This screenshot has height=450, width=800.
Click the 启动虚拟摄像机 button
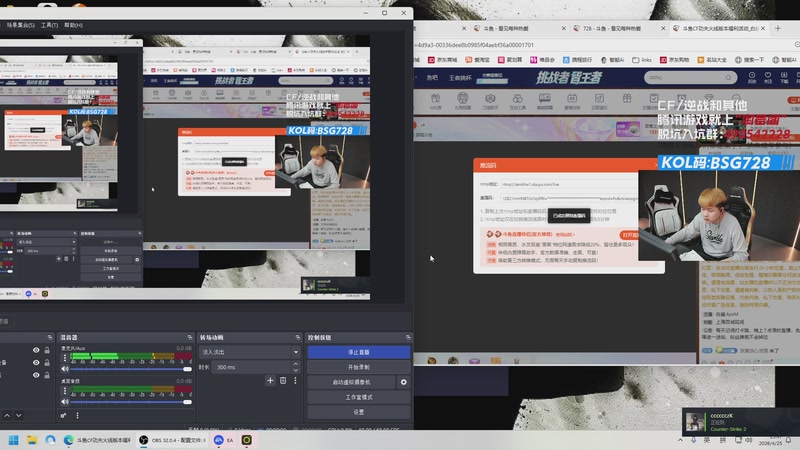tap(352, 382)
